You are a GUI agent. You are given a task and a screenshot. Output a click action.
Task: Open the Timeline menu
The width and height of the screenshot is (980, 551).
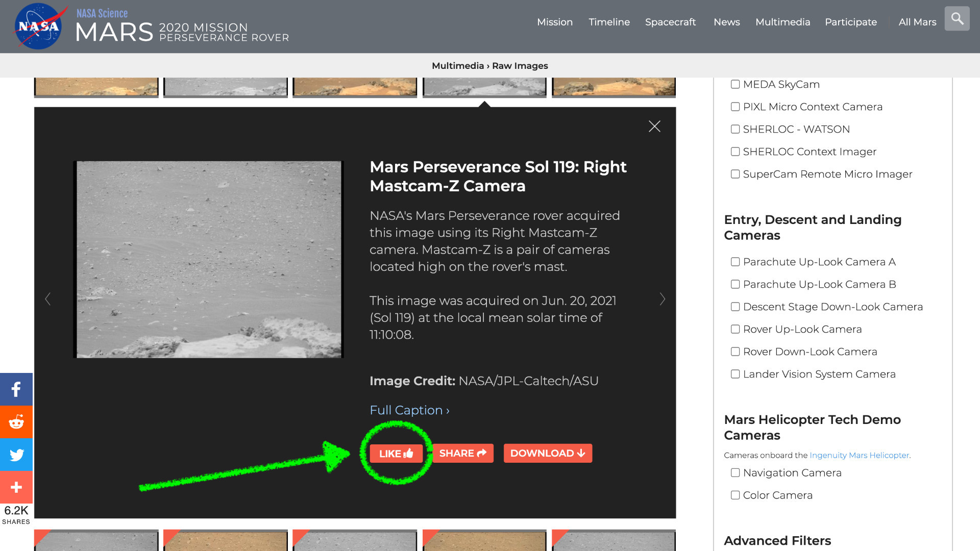[609, 22]
